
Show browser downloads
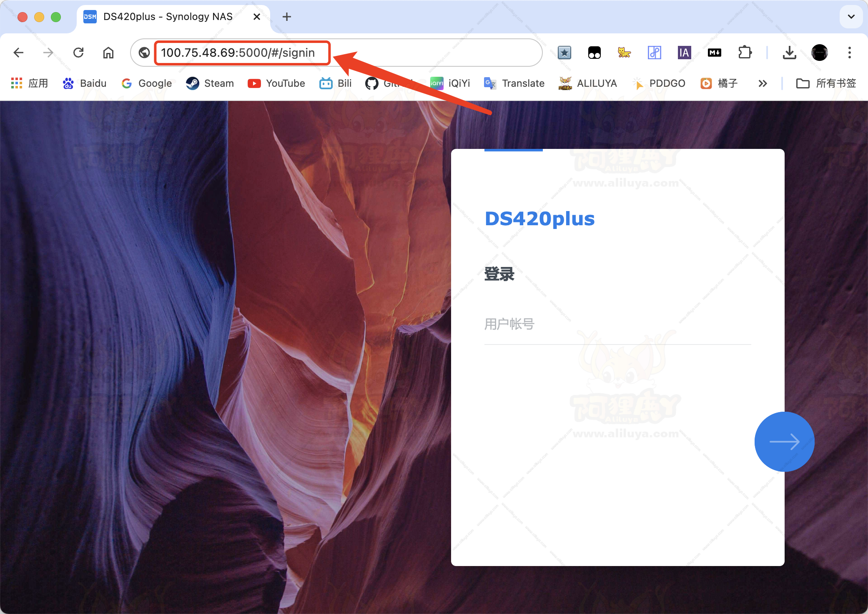click(x=790, y=53)
